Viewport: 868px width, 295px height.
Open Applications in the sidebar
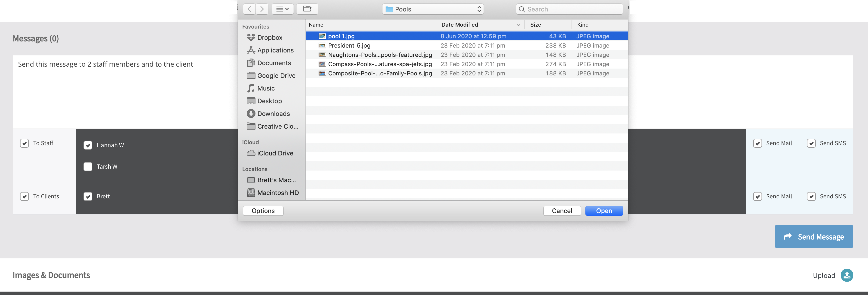270,50
